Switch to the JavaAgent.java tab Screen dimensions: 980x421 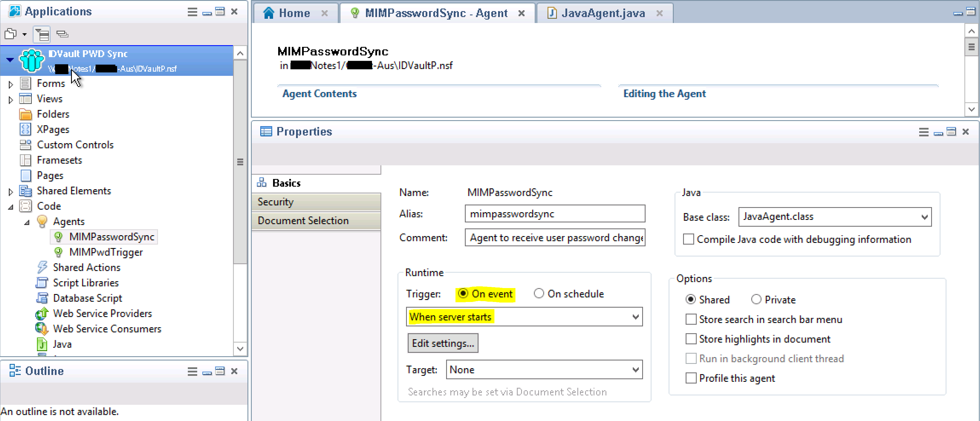tap(603, 13)
